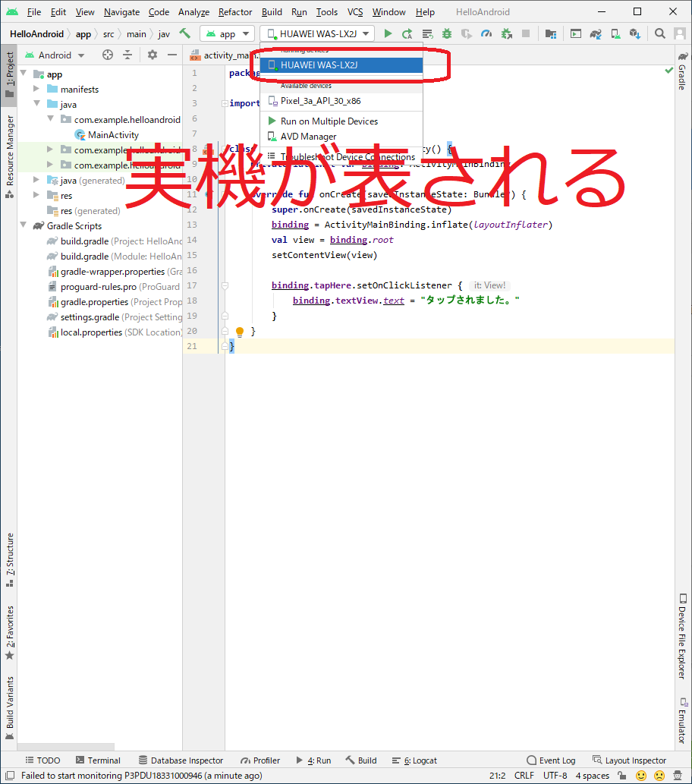Open the Logcat tool window
Image resolution: width=692 pixels, height=784 pixels.
point(414,760)
